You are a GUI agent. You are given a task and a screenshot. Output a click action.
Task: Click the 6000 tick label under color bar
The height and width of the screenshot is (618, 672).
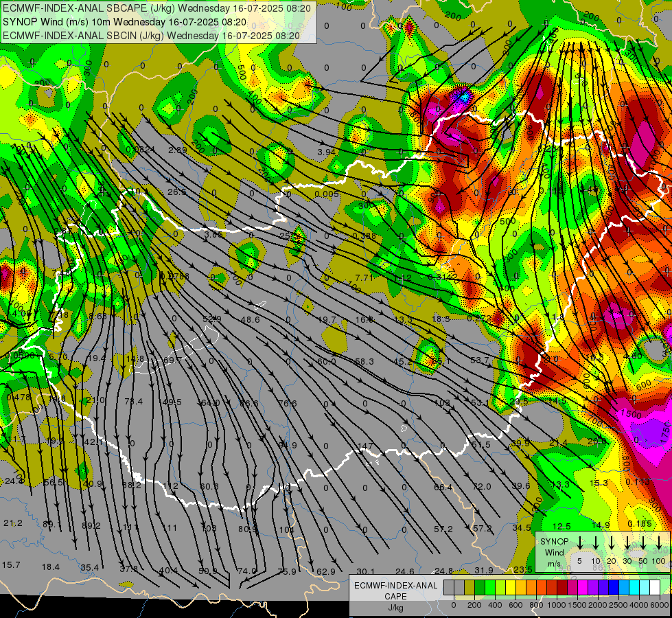click(x=660, y=605)
